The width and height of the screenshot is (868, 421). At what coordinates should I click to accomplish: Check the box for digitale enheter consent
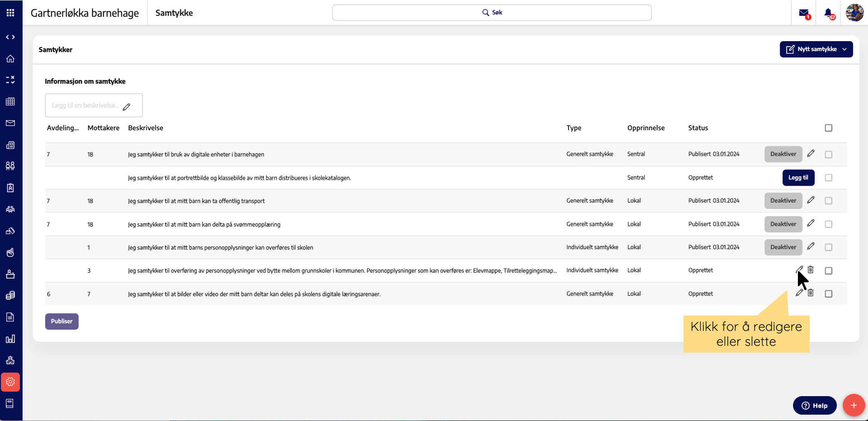pyautogui.click(x=828, y=154)
